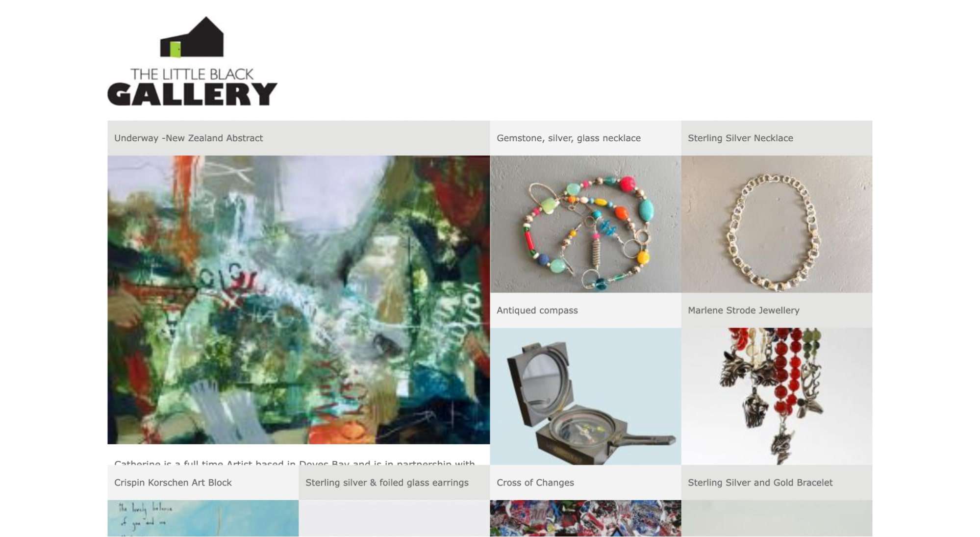The height and width of the screenshot is (537, 980).
Task: Select the Sterling Silver Necklace title
Action: [x=740, y=138]
